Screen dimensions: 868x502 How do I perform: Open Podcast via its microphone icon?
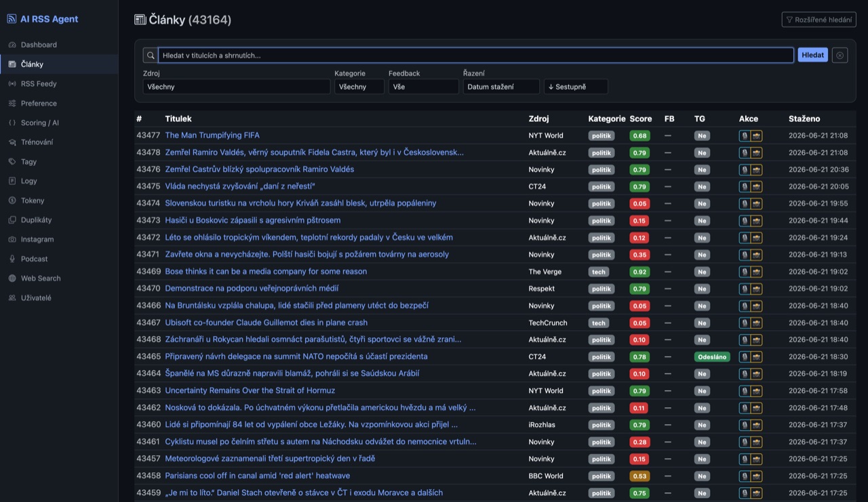(x=12, y=259)
